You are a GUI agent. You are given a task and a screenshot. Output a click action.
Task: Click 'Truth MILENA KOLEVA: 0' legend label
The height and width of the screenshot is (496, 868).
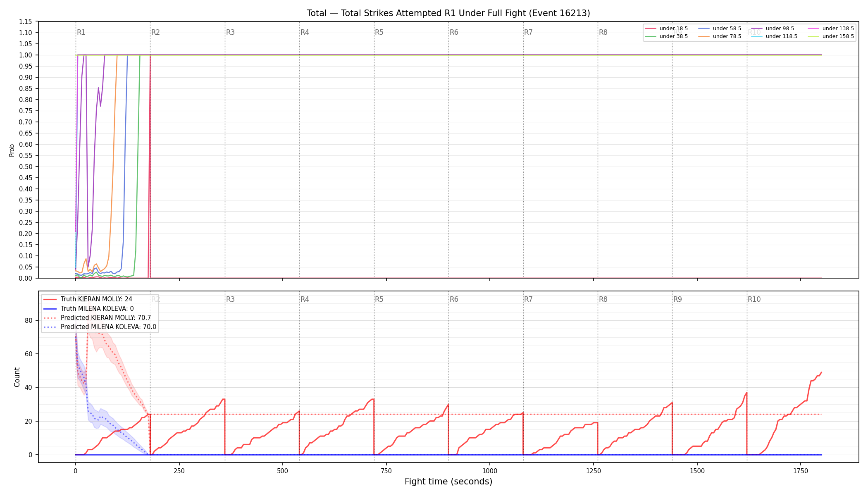[97, 308]
